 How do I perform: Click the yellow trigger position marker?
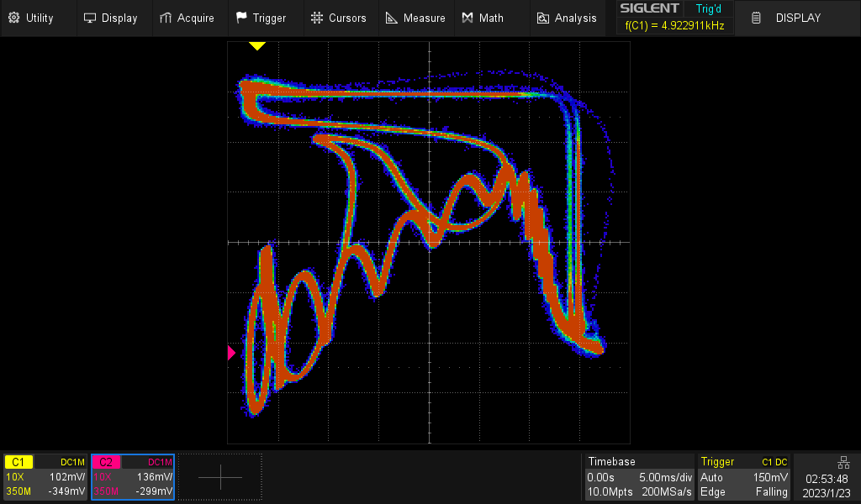[256, 46]
